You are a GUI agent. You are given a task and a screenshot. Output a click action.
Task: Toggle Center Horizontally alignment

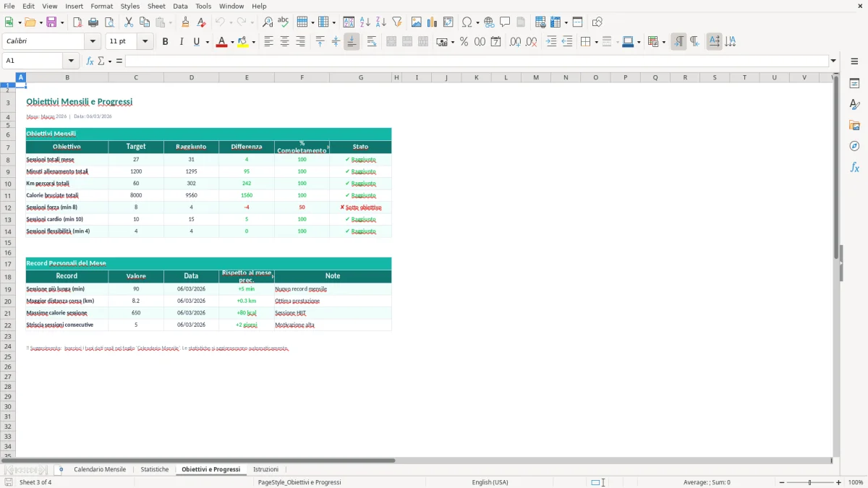click(x=284, y=42)
